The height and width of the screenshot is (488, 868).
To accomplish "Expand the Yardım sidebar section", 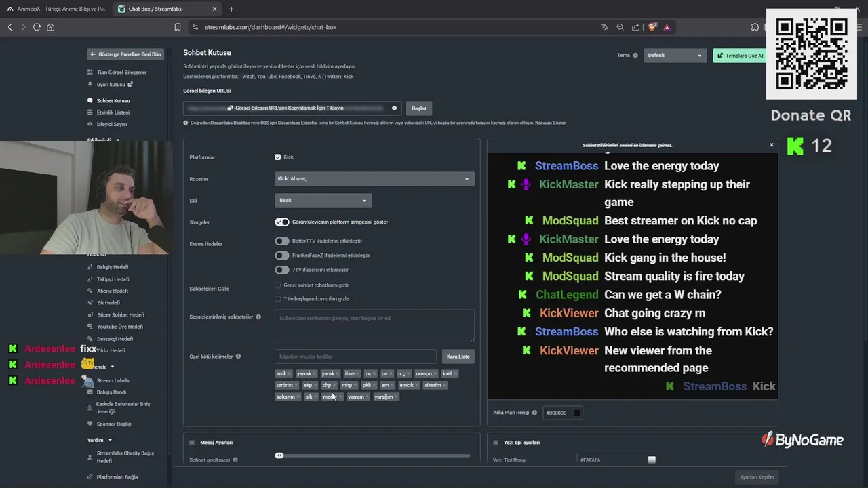I will tap(100, 440).
